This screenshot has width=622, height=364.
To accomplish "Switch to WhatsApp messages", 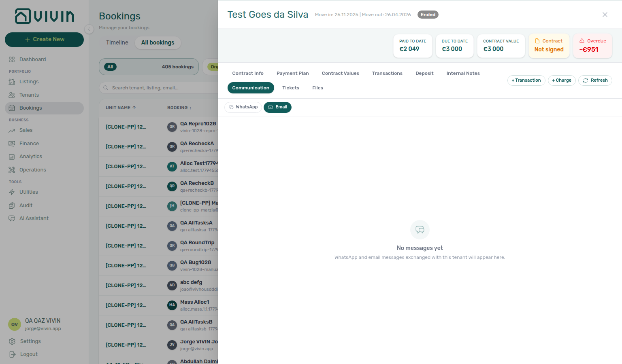I will click(x=243, y=107).
